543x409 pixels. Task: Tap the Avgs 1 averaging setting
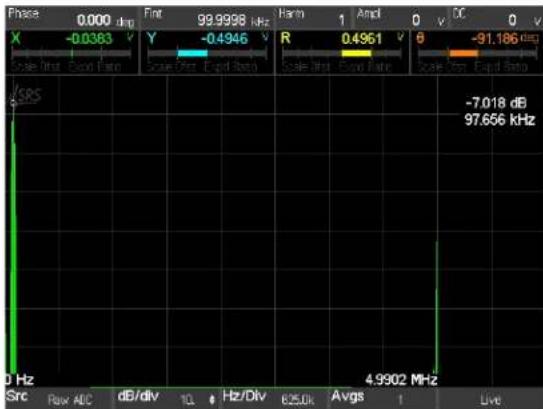click(x=382, y=399)
